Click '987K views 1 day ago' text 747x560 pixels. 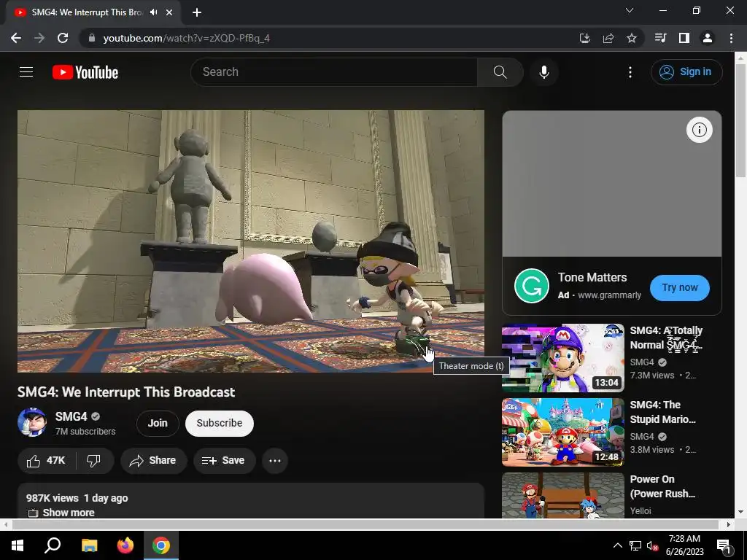click(x=77, y=498)
